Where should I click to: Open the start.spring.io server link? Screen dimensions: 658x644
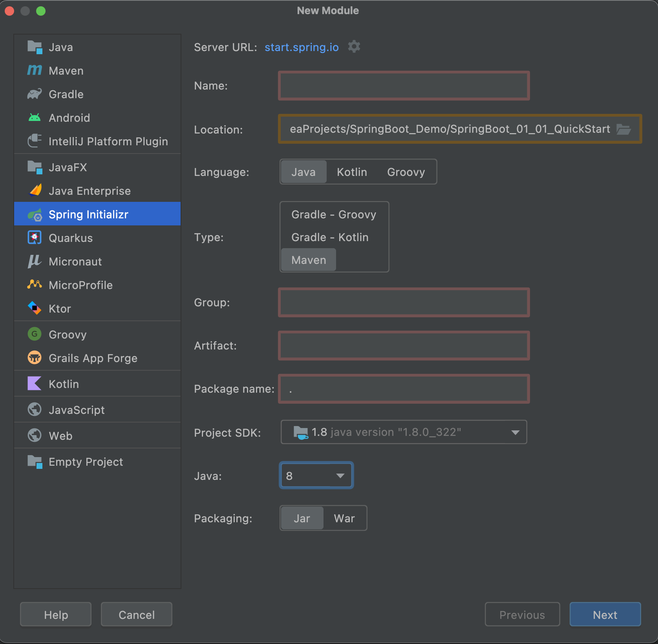[302, 47]
